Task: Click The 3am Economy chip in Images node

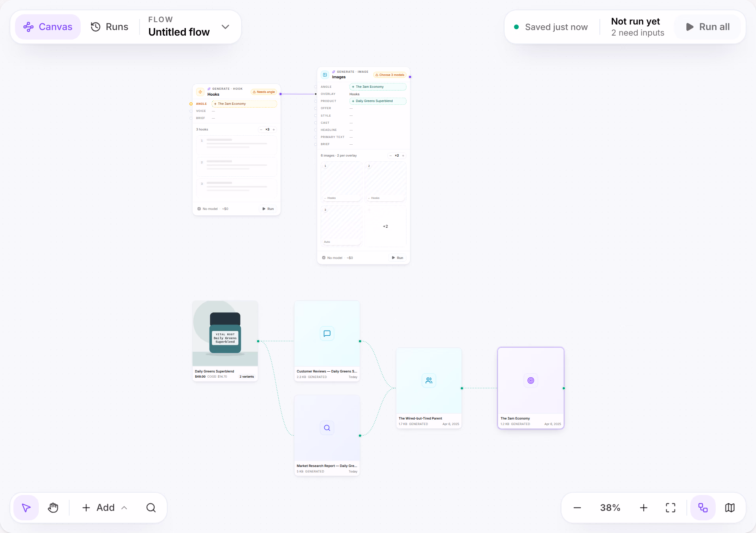Action: point(378,87)
